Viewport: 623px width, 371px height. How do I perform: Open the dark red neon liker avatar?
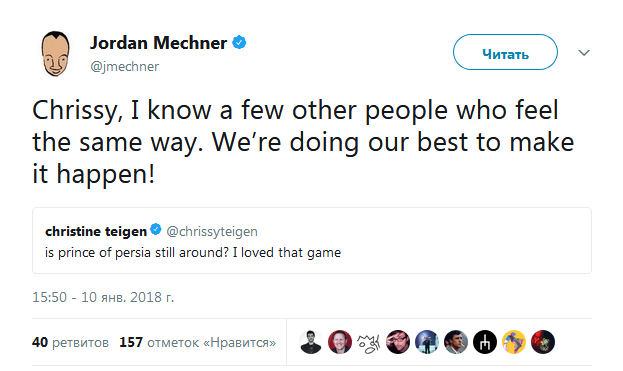543,342
